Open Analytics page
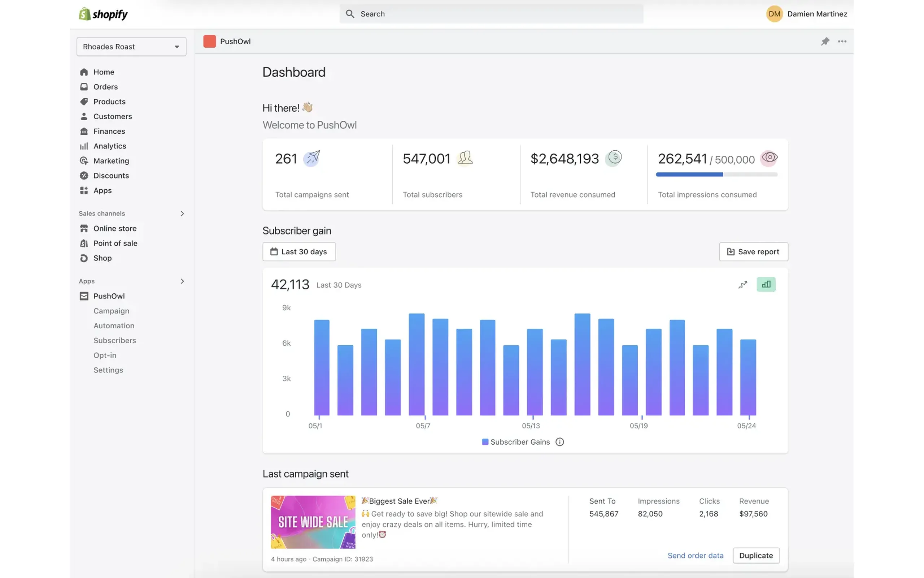 [x=110, y=146]
